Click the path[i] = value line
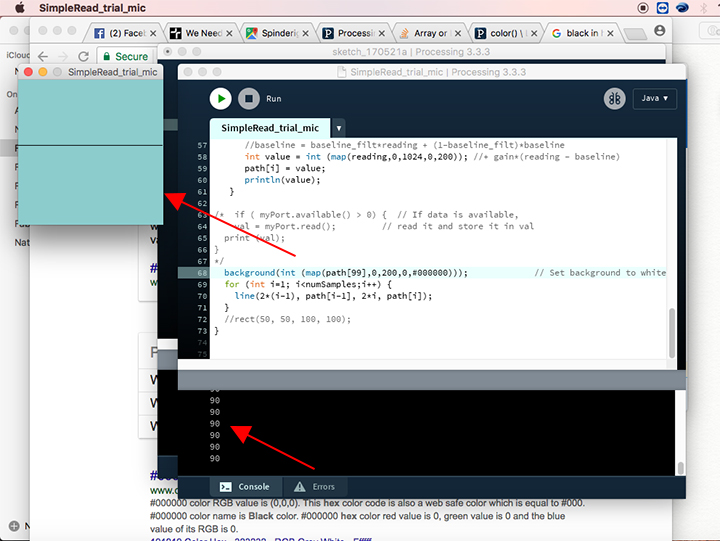This screenshot has width=720, height=541. click(x=284, y=169)
